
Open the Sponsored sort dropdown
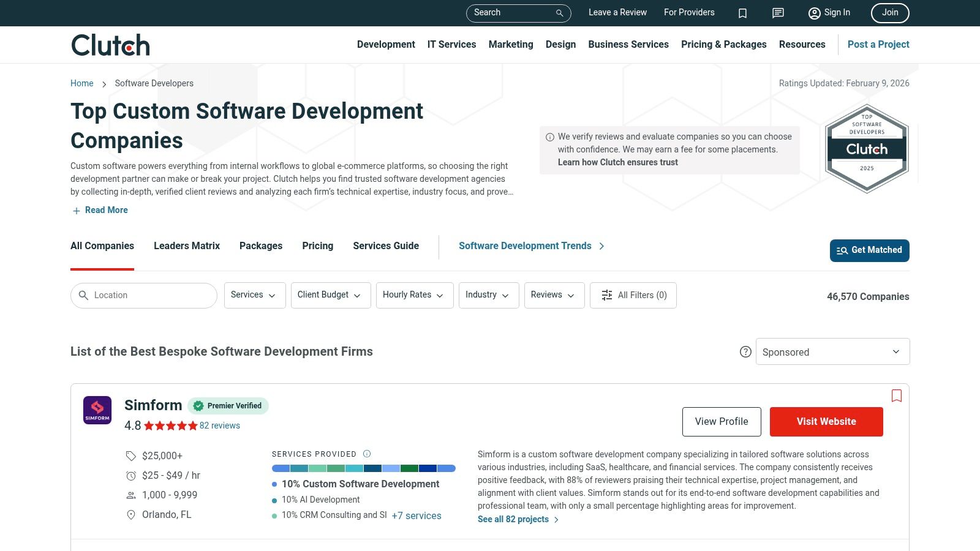(832, 351)
